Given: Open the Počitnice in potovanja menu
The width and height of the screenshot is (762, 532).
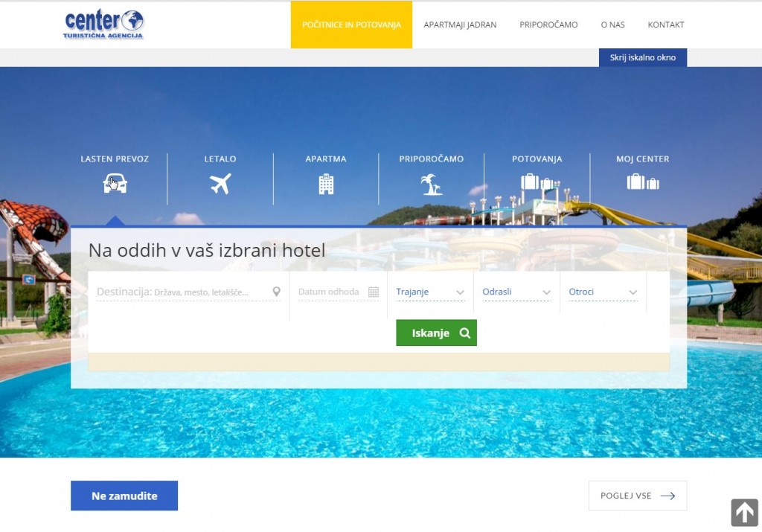Looking at the screenshot, I should click(x=351, y=25).
